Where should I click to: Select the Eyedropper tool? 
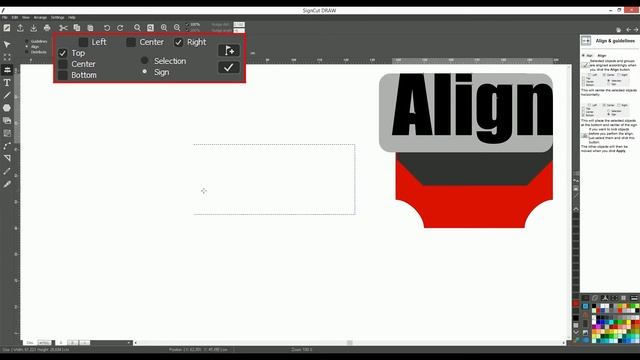7,184
